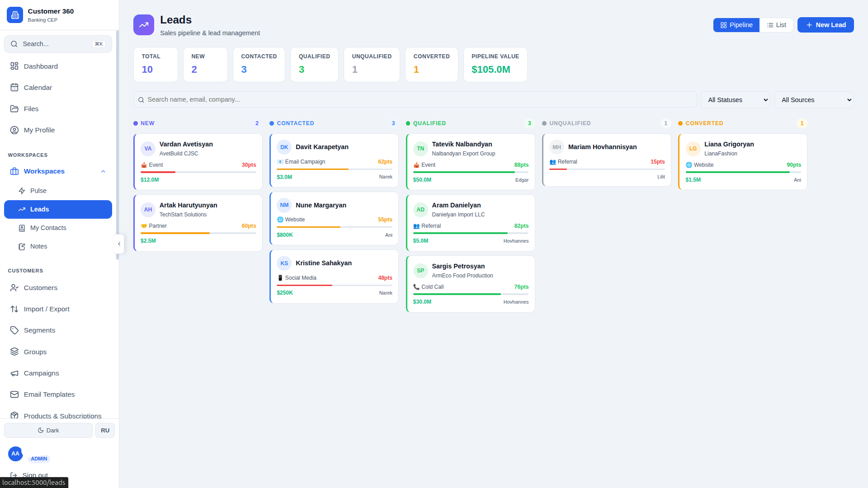Select the Leads menu item
The height and width of the screenshot is (488, 868).
point(58,209)
